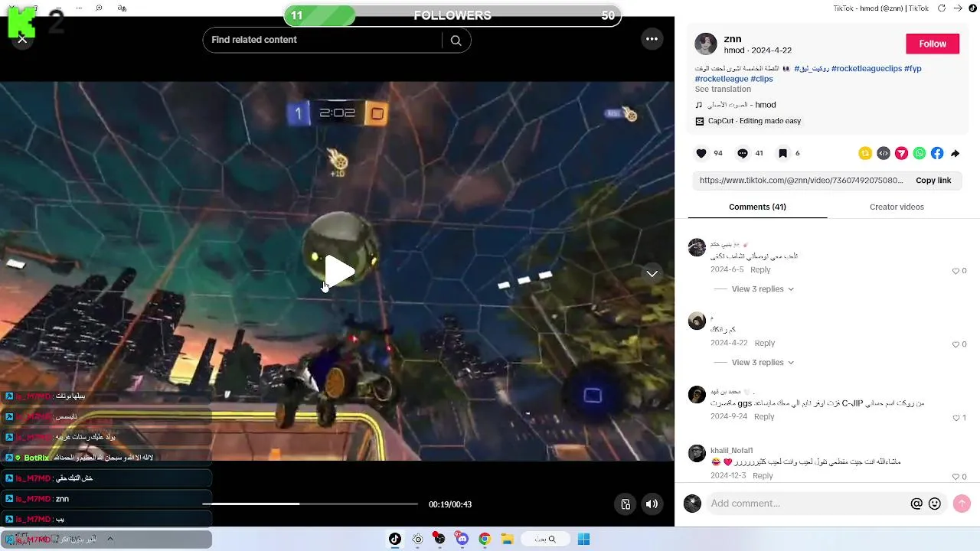980x551 pixels.
Task: Reply to the 2024-6-5 comment
Action: (x=760, y=270)
